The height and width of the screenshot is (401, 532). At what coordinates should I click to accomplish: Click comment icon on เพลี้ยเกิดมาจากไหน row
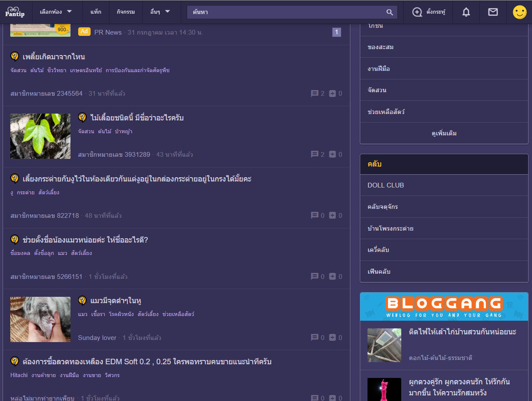[315, 94]
